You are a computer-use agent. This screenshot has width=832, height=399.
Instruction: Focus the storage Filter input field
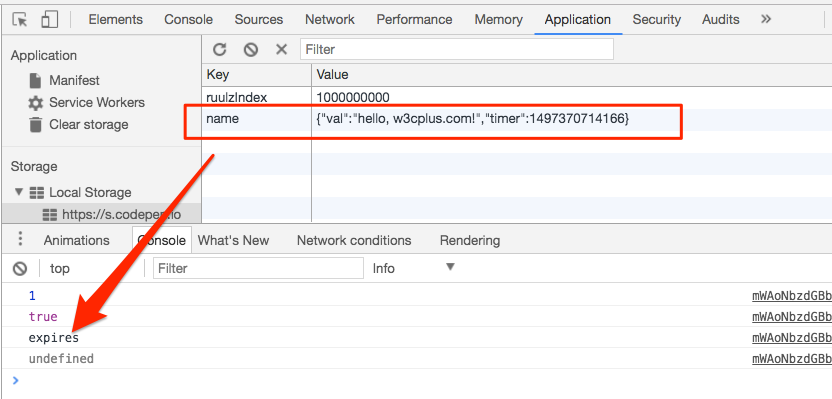(457, 49)
